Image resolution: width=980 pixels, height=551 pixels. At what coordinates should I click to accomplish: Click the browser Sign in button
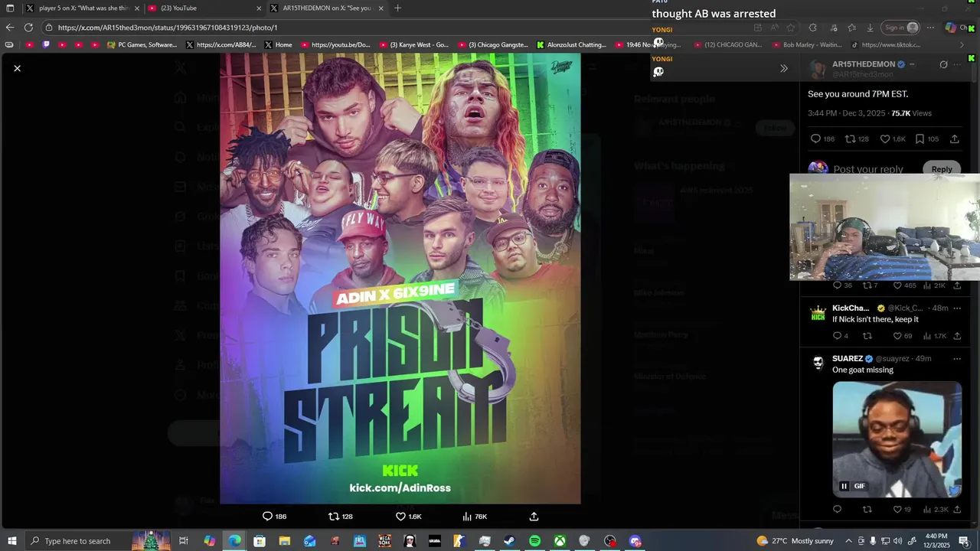pos(901,28)
